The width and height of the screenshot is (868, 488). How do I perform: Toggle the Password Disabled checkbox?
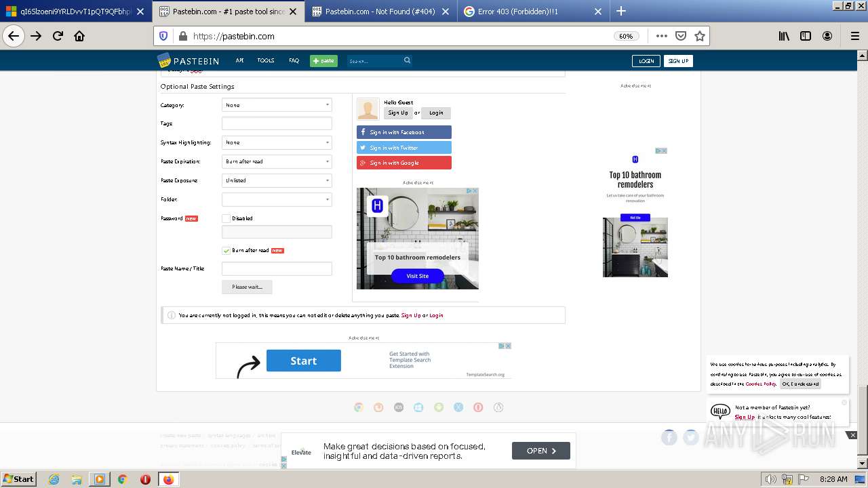pyautogui.click(x=226, y=218)
